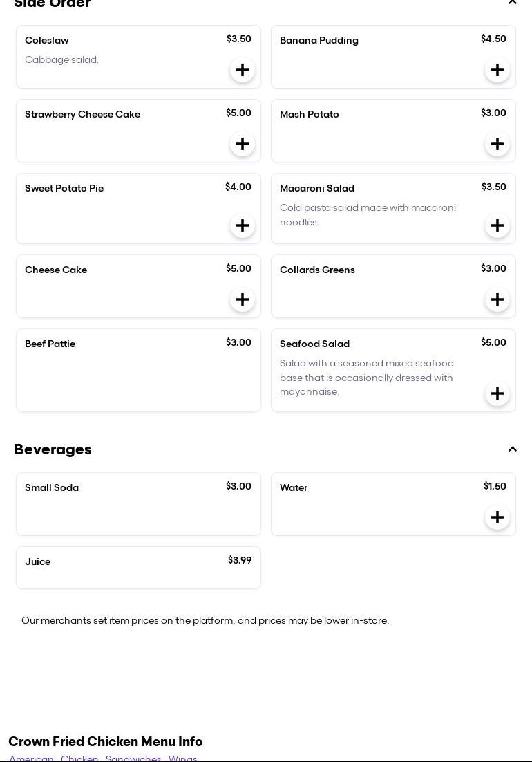Add Strawberry Cheese Cake to order
Screen dimensions: 532x762
(x=243, y=144)
